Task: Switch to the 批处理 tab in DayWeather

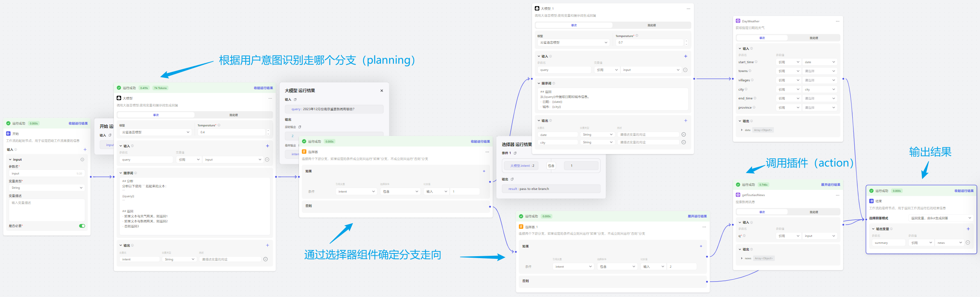Action: tap(813, 38)
